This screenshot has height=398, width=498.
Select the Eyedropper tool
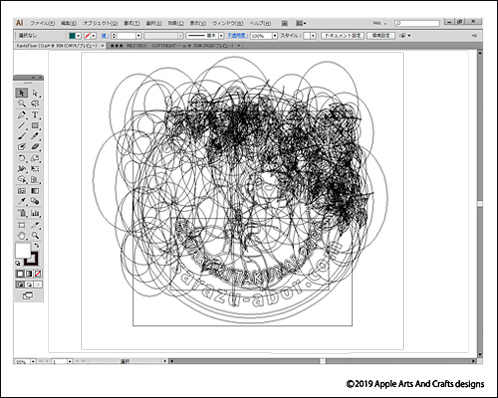click(22, 201)
